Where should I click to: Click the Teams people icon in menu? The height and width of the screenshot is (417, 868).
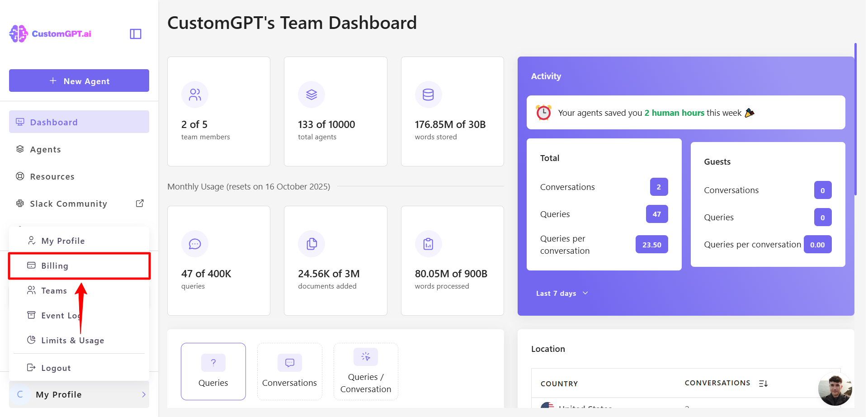click(31, 290)
